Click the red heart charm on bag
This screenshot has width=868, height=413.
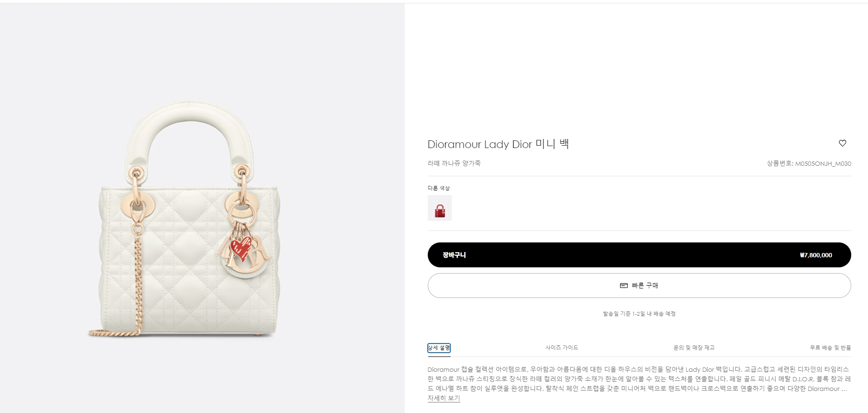tap(241, 247)
